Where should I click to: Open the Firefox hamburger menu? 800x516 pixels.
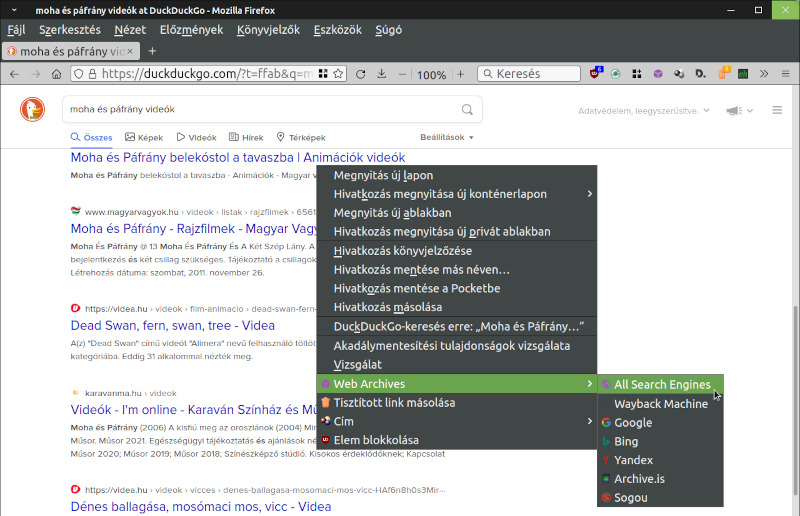pyautogui.click(x=785, y=74)
